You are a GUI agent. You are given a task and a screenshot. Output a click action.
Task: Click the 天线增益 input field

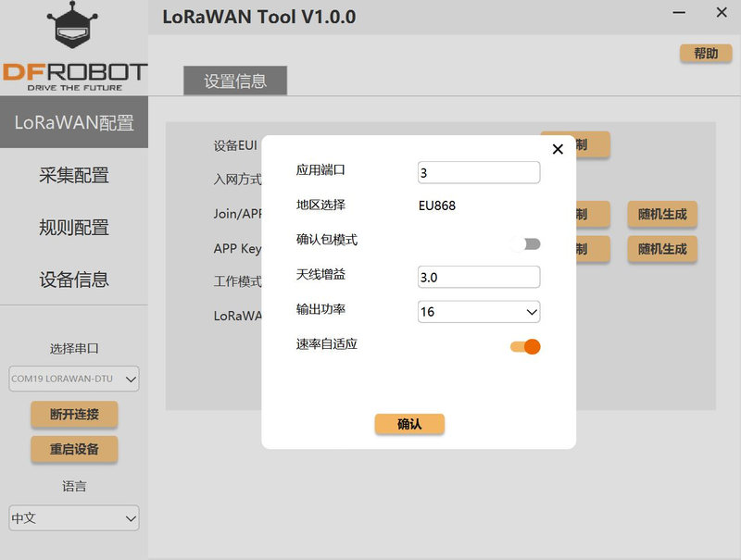[x=478, y=277]
